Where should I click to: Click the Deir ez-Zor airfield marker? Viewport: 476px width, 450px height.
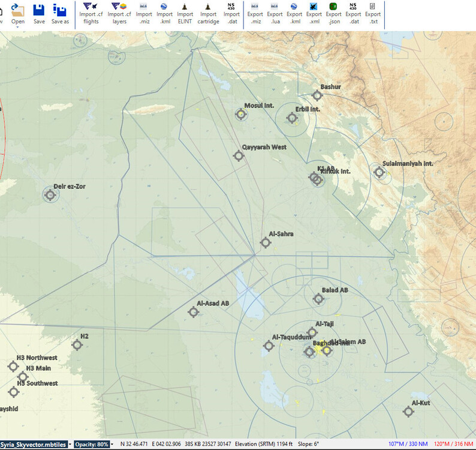pyautogui.click(x=50, y=195)
